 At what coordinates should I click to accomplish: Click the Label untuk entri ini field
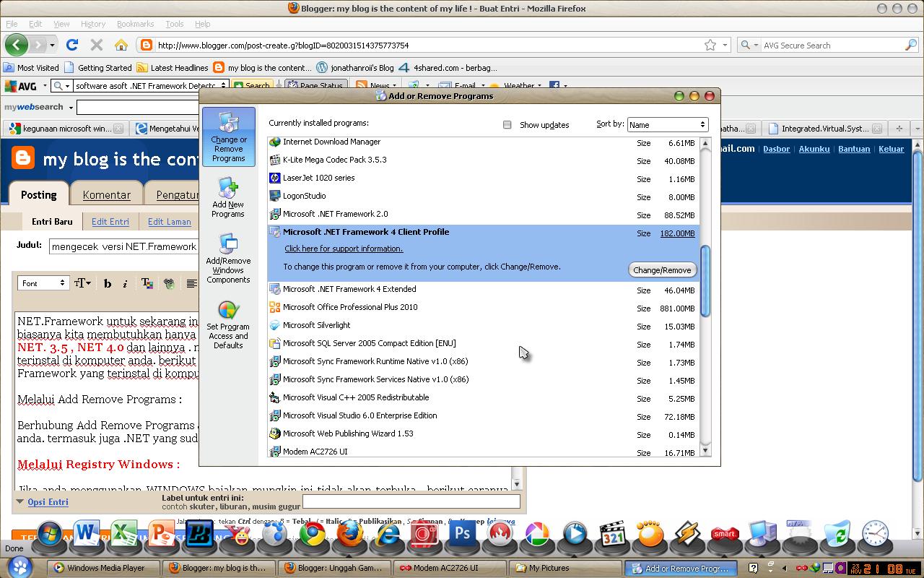[411, 501]
